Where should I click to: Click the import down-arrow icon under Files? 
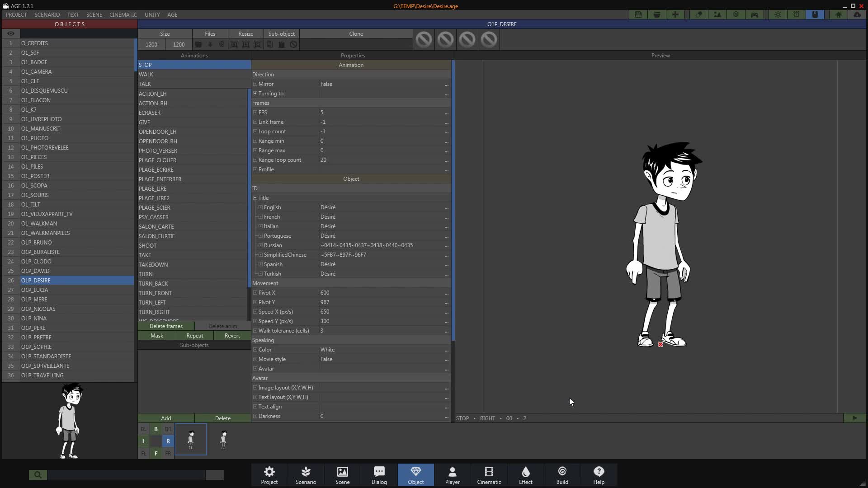coord(210,44)
